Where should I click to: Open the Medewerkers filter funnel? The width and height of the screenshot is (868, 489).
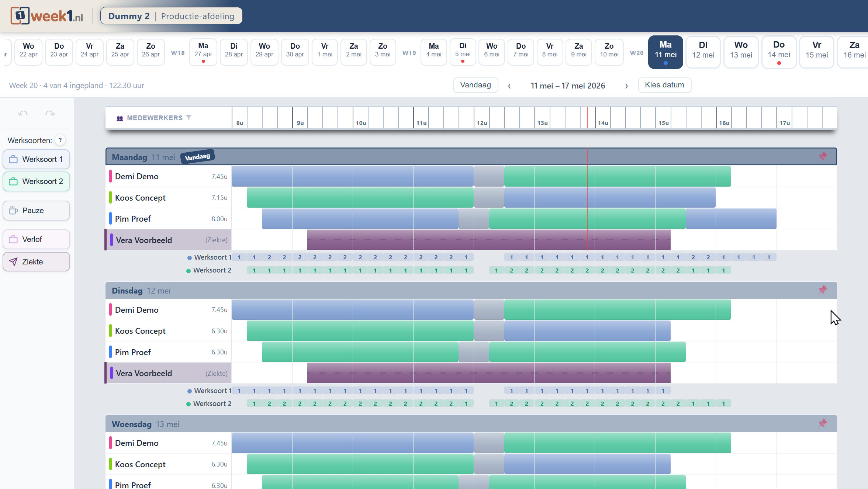click(x=189, y=118)
